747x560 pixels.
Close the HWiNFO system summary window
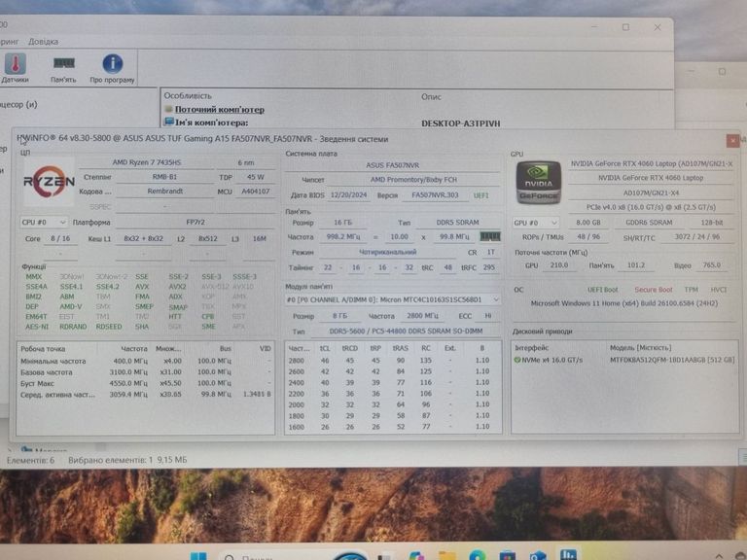(x=731, y=140)
